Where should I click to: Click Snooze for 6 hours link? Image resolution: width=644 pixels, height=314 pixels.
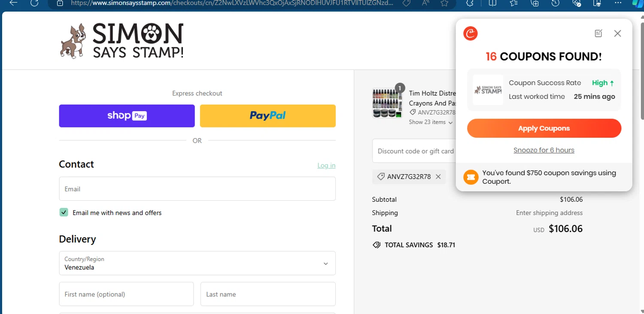[x=544, y=150]
